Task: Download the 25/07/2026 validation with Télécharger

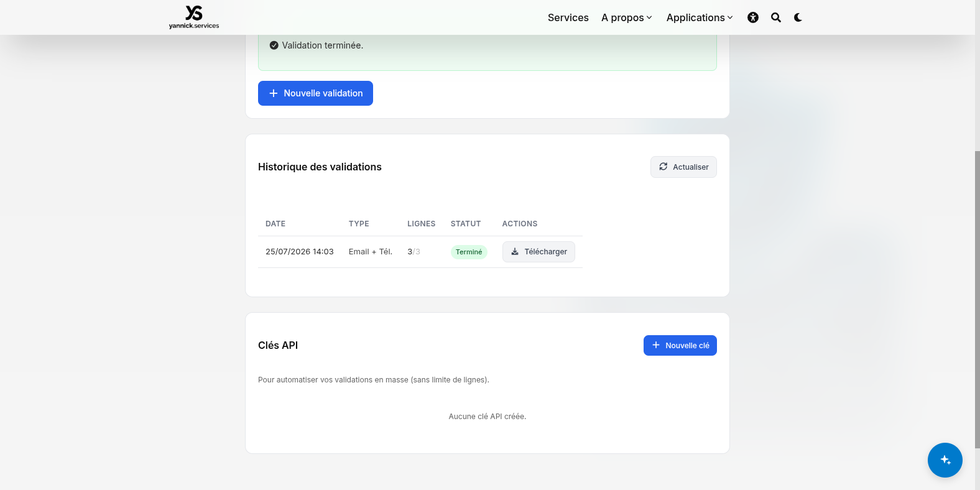Action: tap(539, 252)
